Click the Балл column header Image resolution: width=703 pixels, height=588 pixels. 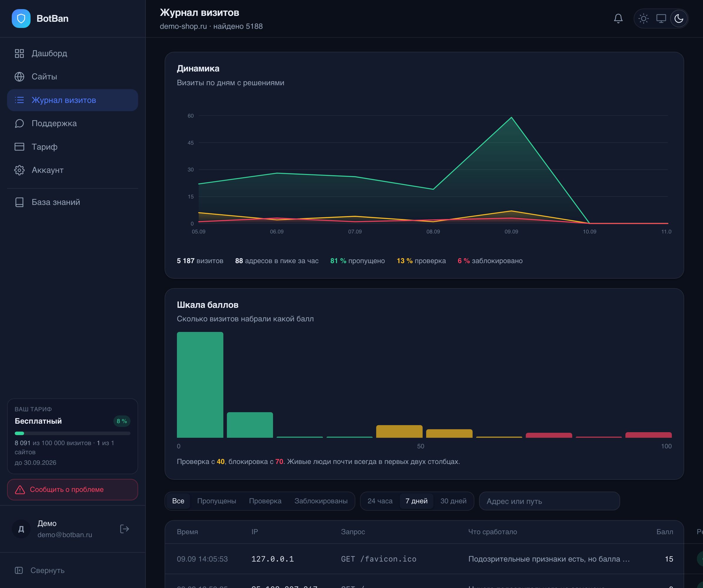click(664, 532)
